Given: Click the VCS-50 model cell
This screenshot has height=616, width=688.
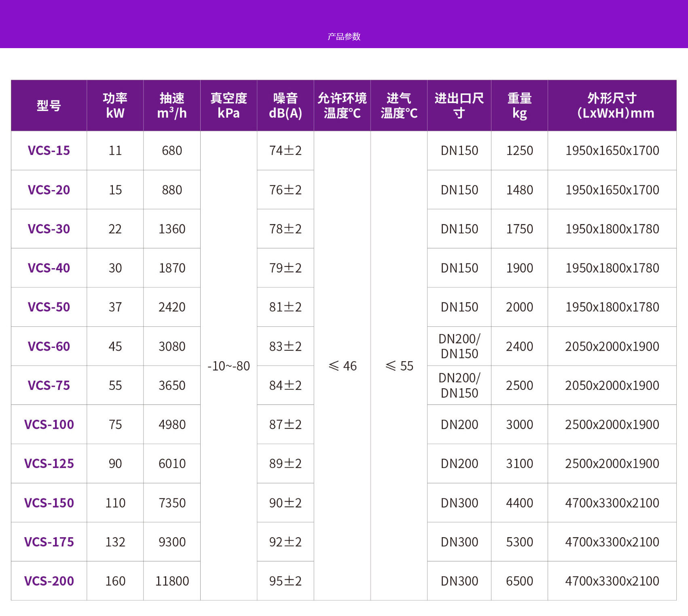Looking at the screenshot, I should pyautogui.click(x=49, y=307).
